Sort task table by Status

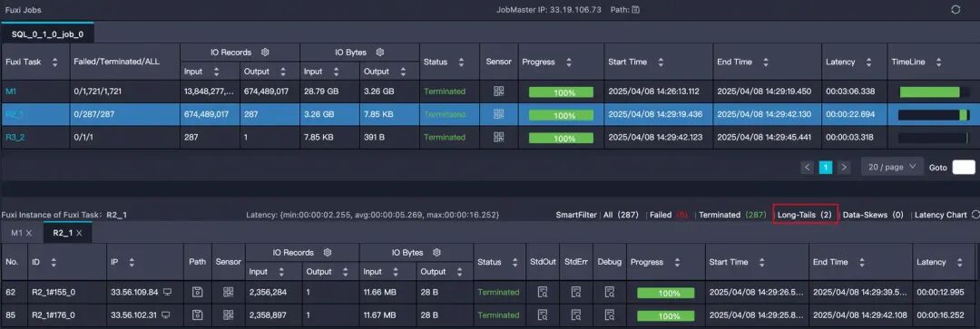(x=461, y=62)
